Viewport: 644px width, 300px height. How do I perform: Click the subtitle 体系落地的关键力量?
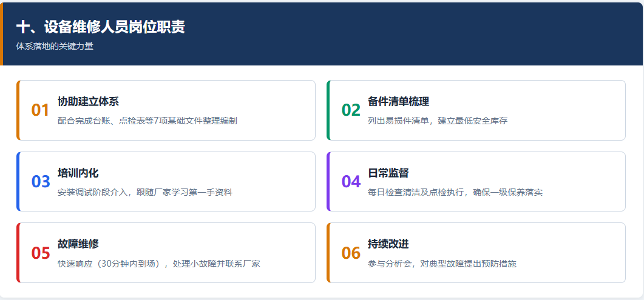tap(55, 46)
